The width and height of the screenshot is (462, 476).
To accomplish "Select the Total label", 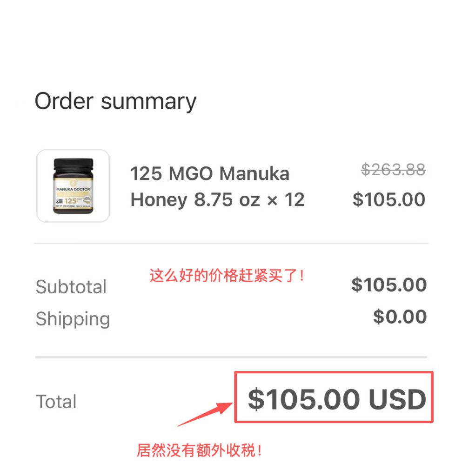I will point(56,402).
